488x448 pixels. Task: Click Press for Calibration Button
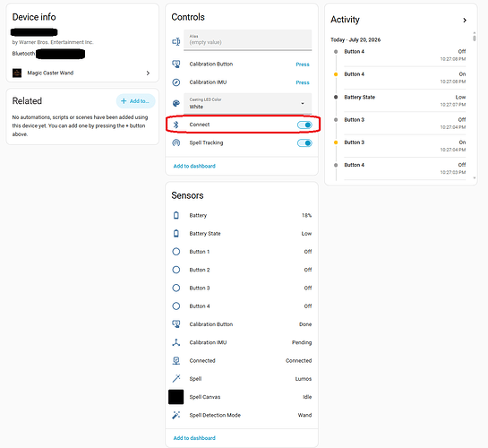303,65
